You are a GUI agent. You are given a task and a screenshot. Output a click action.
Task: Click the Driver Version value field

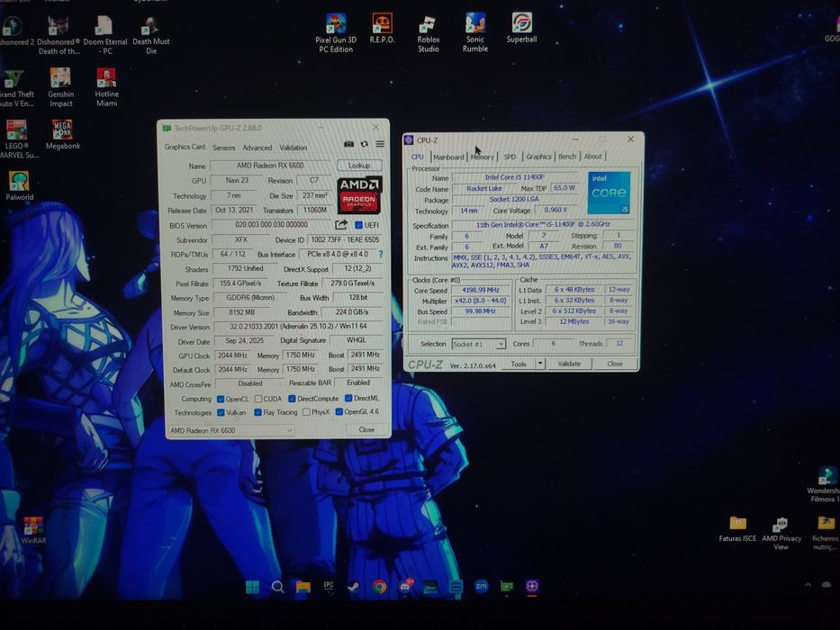click(298, 326)
